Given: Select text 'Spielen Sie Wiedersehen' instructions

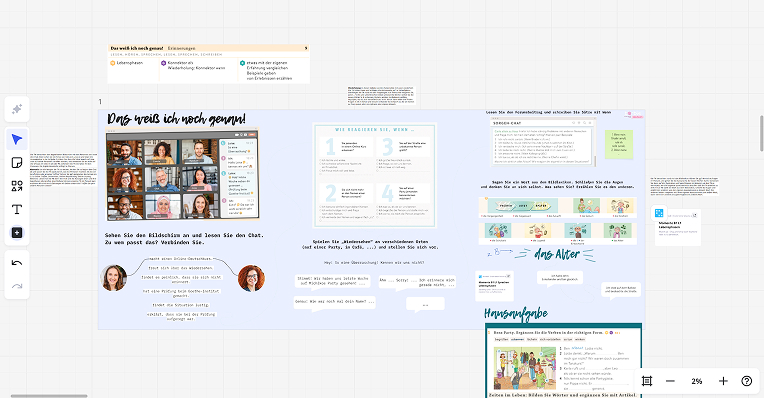Looking at the screenshot, I should click(x=370, y=244).
